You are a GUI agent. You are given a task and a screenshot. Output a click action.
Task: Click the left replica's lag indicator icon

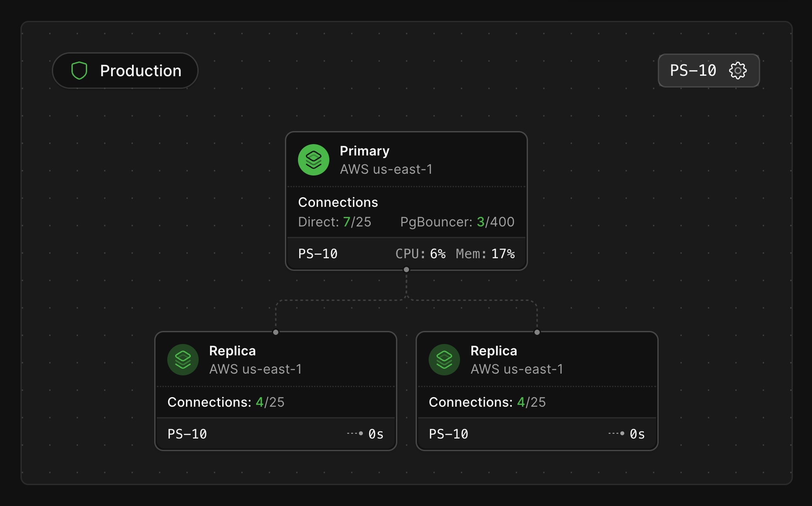coord(355,433)
